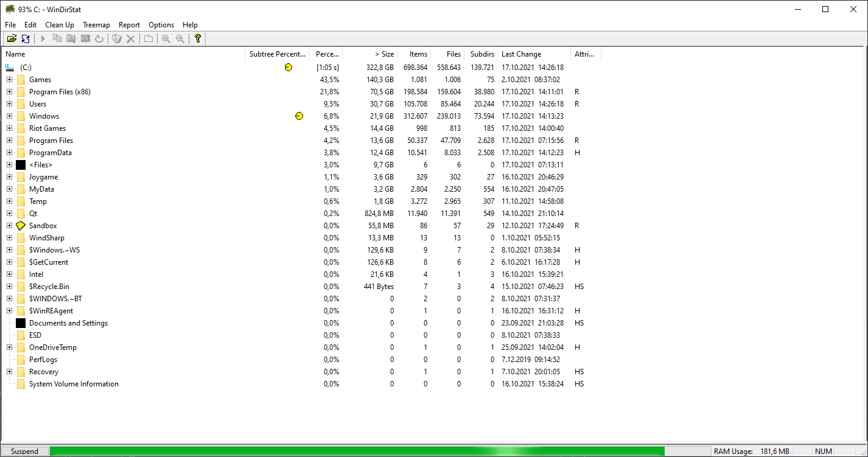Viewport: 868px width, 457px height.
Task: Click the black <Files> icon
Action: (x=21, y=165)
